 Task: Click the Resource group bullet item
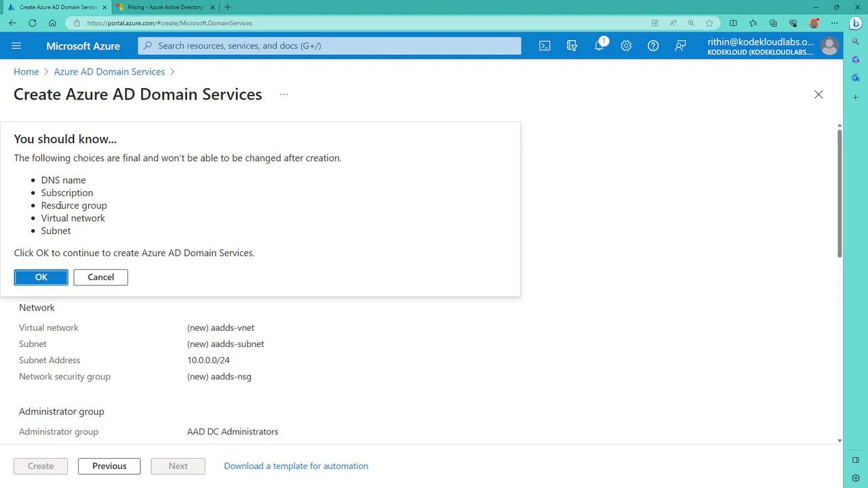(74, 205)
